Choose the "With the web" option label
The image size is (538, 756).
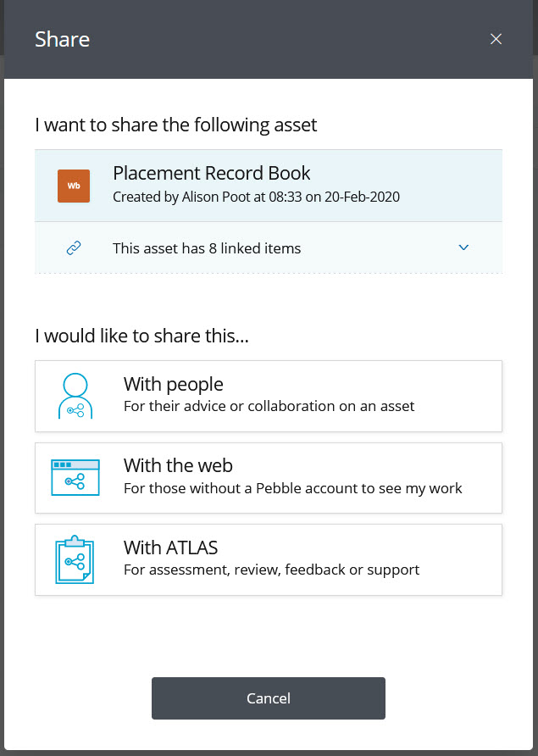[x=178, y=465]
